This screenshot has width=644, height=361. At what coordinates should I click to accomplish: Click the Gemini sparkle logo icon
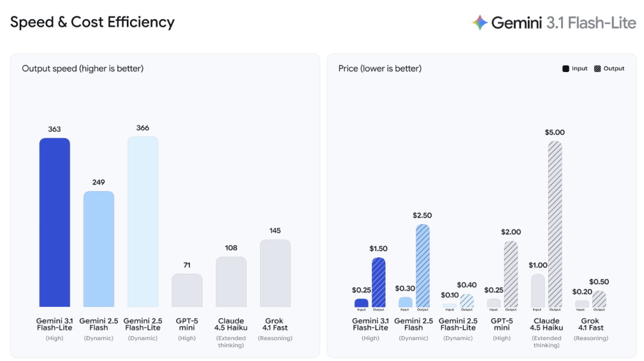(x=479, y=23)
